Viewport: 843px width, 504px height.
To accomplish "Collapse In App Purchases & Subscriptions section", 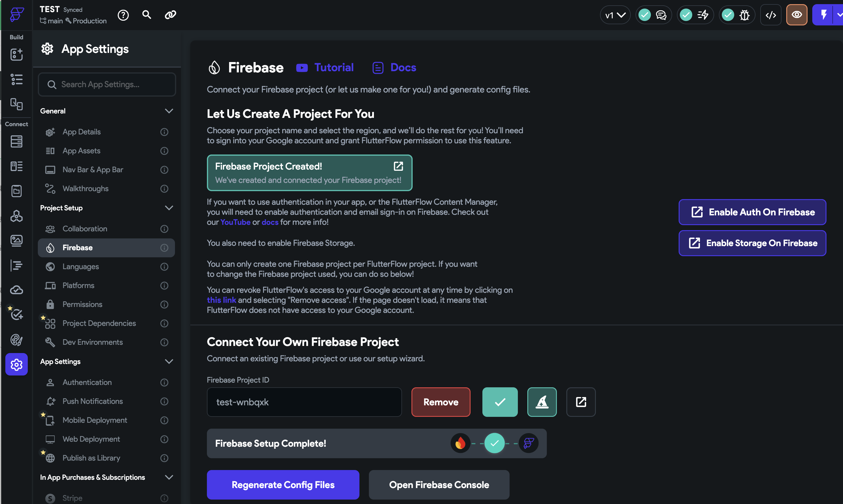I will (169, 477).
